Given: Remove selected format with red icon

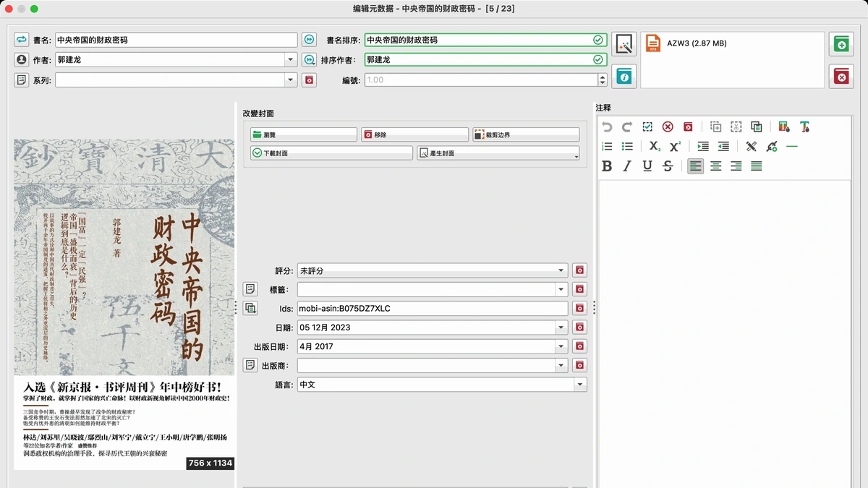Looking at the screenshot, I should pos(841,76).
